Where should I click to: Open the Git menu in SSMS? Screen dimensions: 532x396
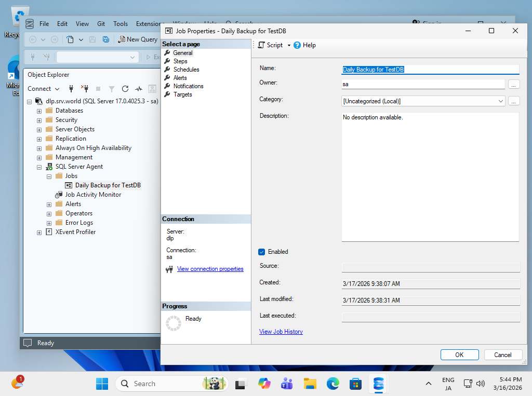point(101,24)
